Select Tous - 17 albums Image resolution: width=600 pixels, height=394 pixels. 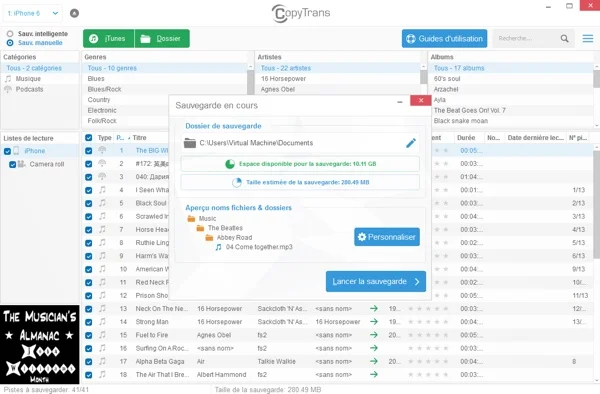point(511,68)
